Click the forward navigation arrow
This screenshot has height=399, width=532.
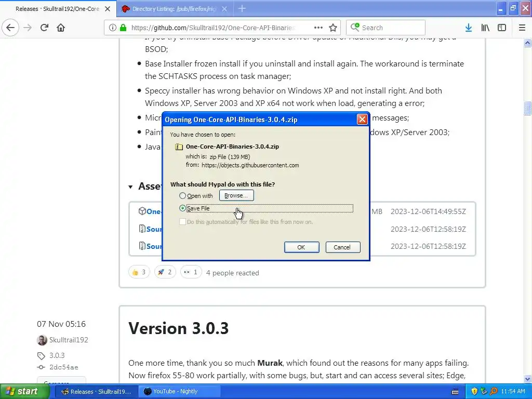(x=28, y=28)
